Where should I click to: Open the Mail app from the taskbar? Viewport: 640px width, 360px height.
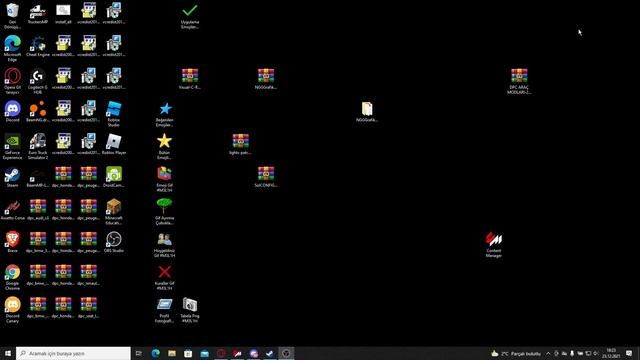click(204, 353)
